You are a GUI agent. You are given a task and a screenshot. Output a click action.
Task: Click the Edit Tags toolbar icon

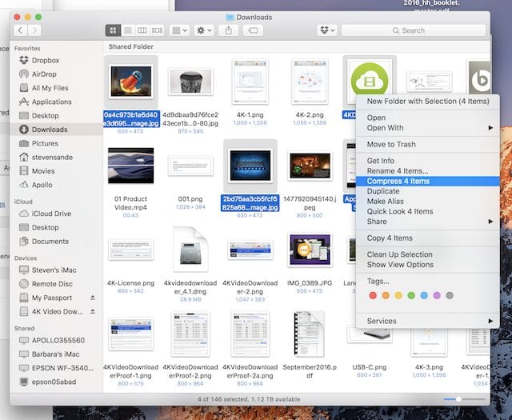253,30
